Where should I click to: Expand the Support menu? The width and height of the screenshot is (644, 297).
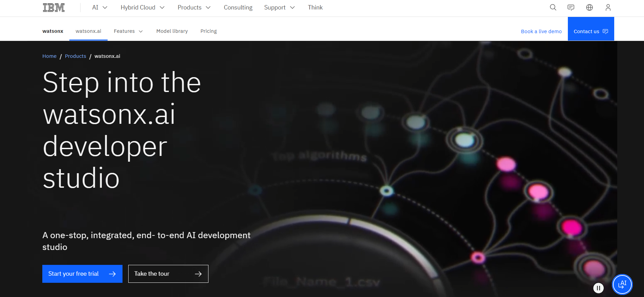279,7
